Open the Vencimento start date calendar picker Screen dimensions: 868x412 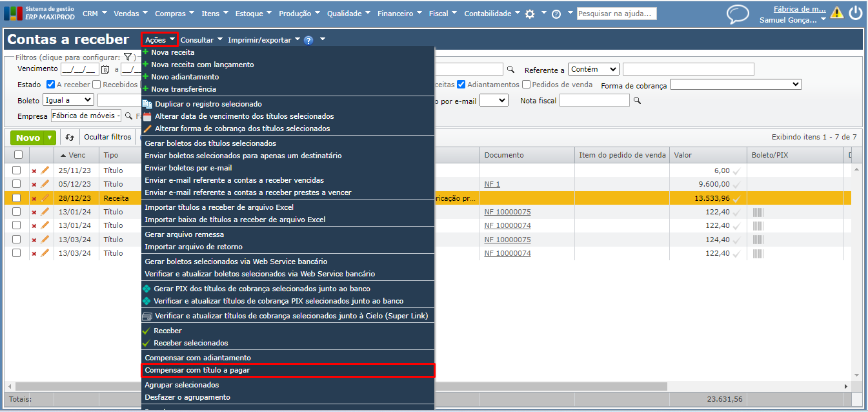tap(105, 70)
